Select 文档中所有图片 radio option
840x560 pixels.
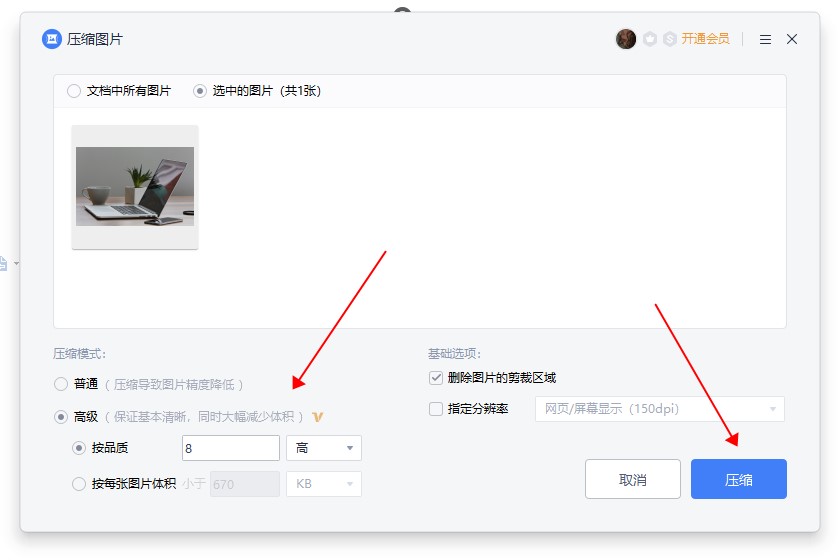pyautogui.click(x=74, y=91)
